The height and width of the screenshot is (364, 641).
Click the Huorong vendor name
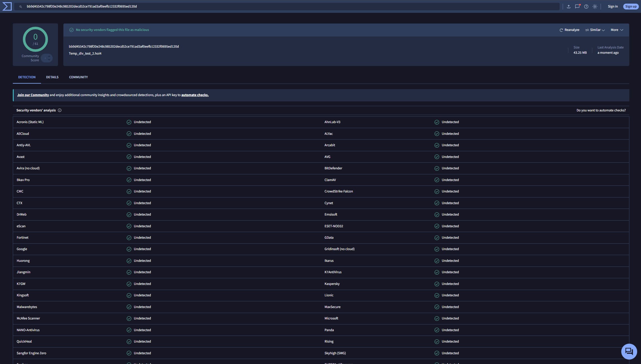tap(23, 261)
